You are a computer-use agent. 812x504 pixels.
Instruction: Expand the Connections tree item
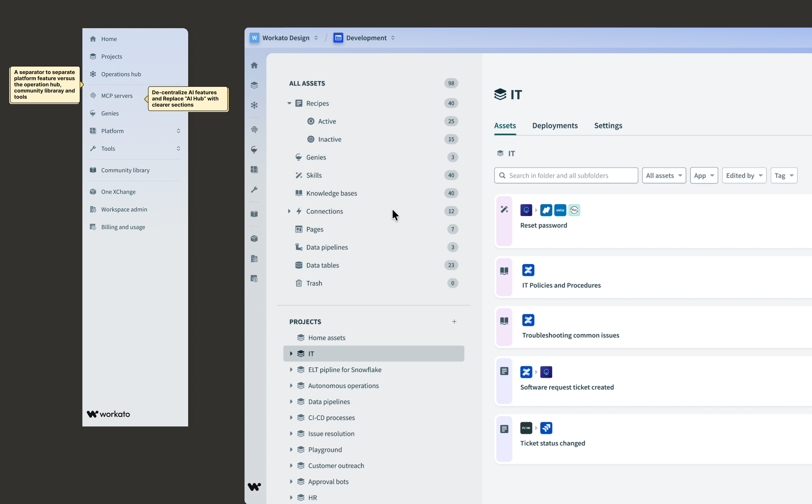click(x=289, y=211)
